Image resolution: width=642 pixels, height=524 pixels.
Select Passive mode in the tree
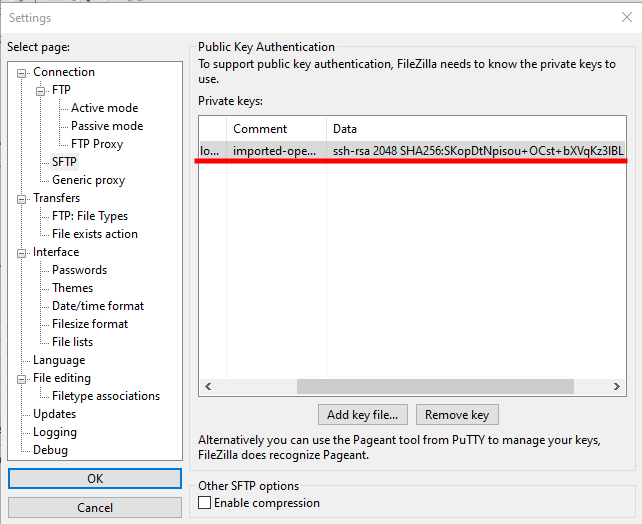click(x=107, y=126)
